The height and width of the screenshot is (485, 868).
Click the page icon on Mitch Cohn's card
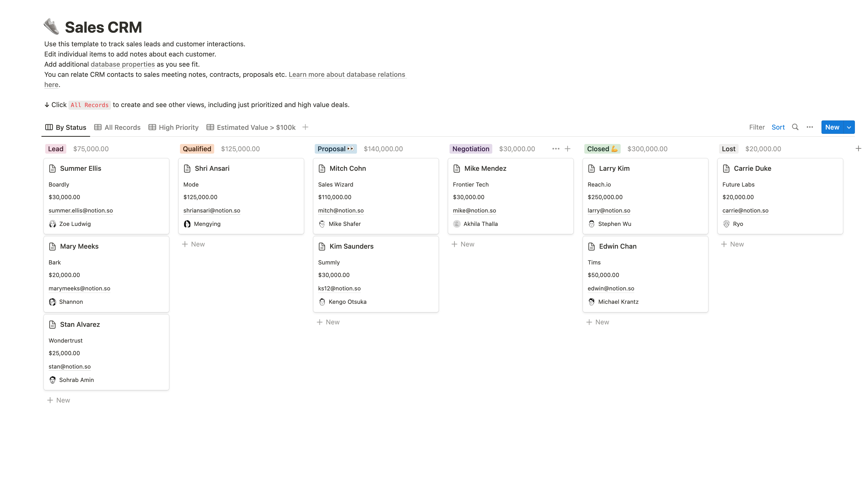[322, 168]
